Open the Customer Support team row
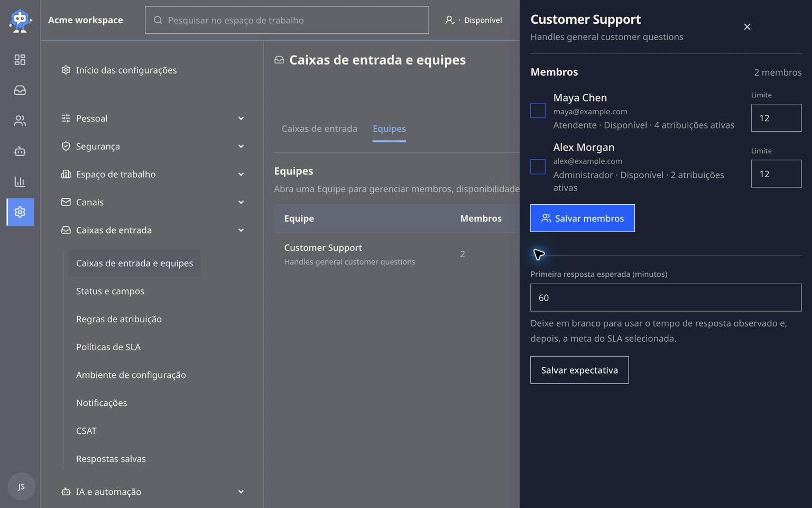 [x=396, y=254]
